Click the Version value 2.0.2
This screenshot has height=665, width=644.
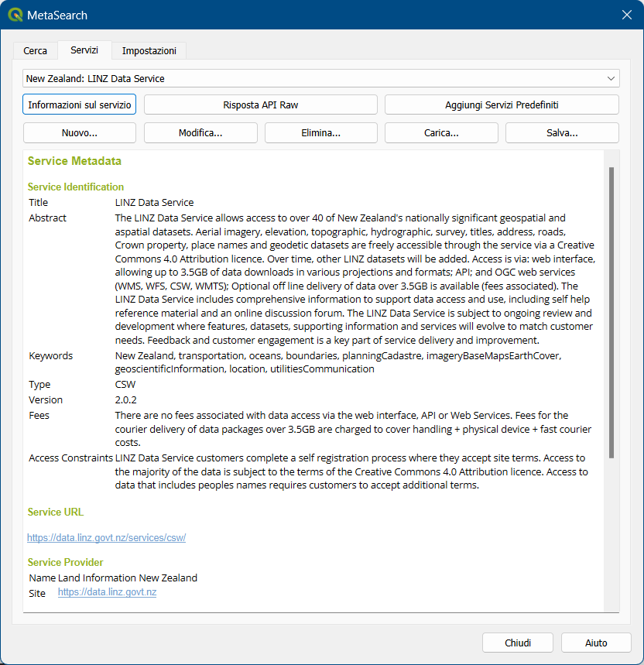[x=125, y=400]
